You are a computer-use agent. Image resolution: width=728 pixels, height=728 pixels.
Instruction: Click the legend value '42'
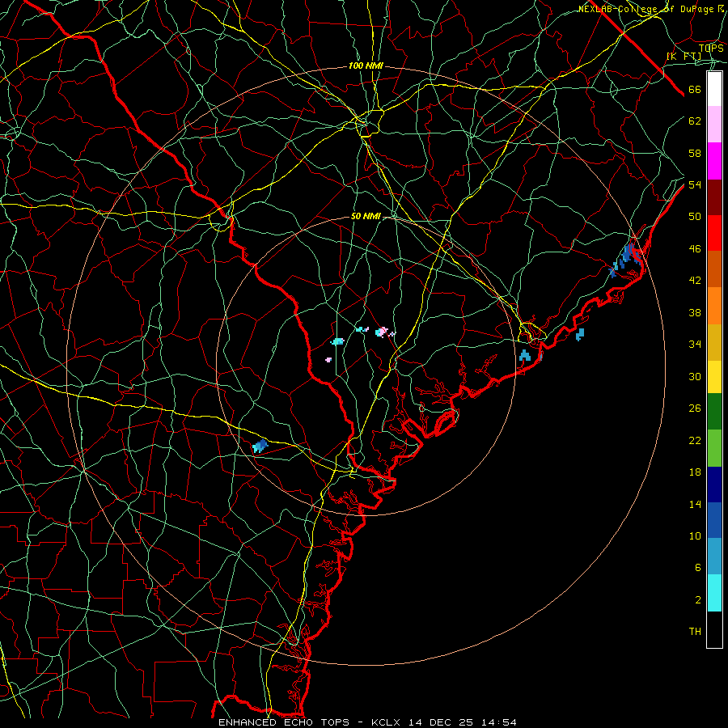(x=695, y=281)
